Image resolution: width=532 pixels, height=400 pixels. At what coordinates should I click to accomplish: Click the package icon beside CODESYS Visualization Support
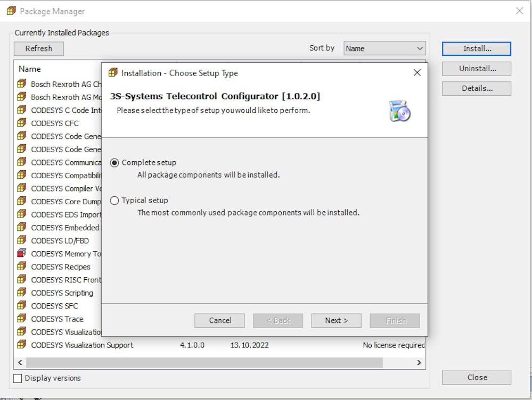click(21, 344)
